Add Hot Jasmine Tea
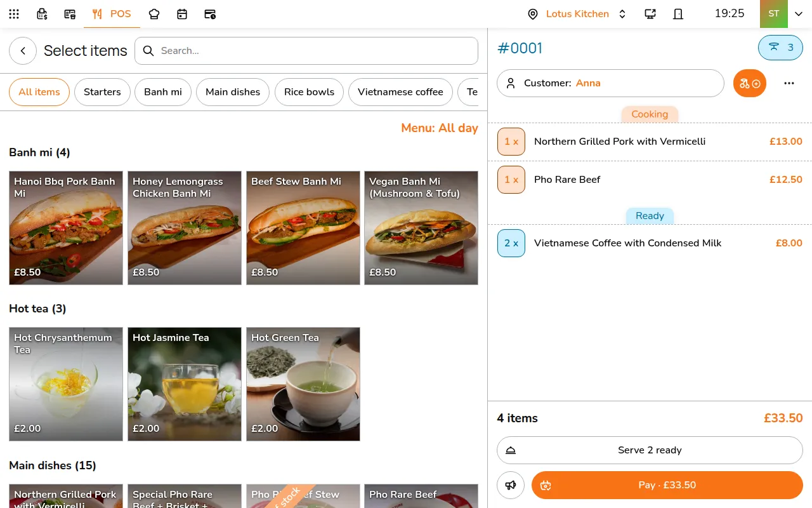 (x=185, y=384)
